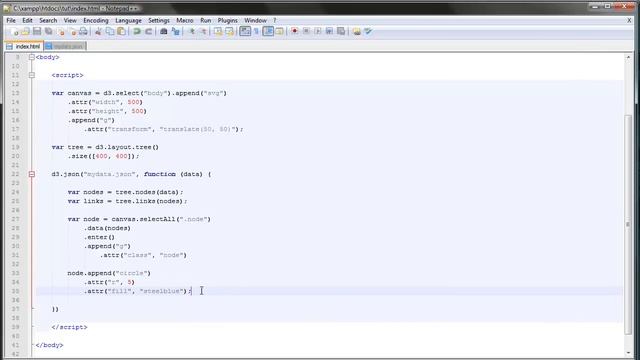Open the ? help menu
Viewport: 640px width, 360px height.
tap(275, 20)
